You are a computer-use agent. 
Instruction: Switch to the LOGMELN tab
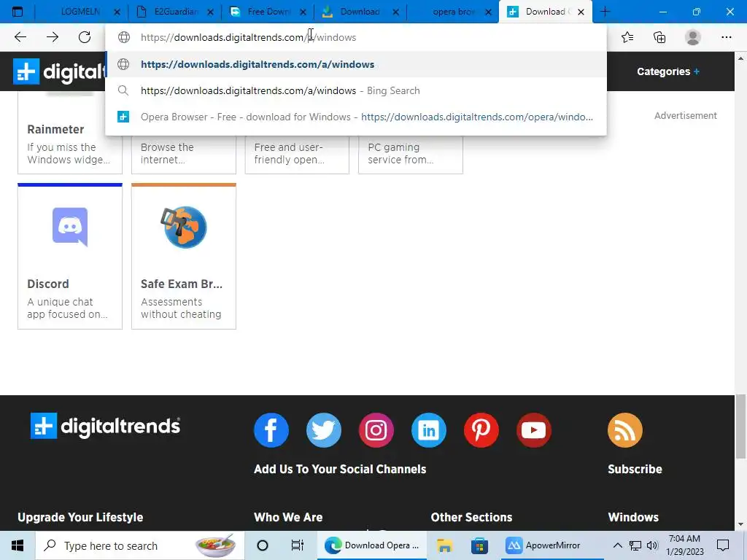[x=80, y=12]
